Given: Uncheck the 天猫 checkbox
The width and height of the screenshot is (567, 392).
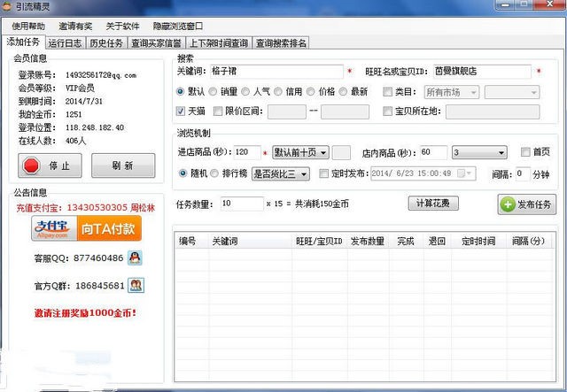Looking at the screenshot, I should click(181, 111).
